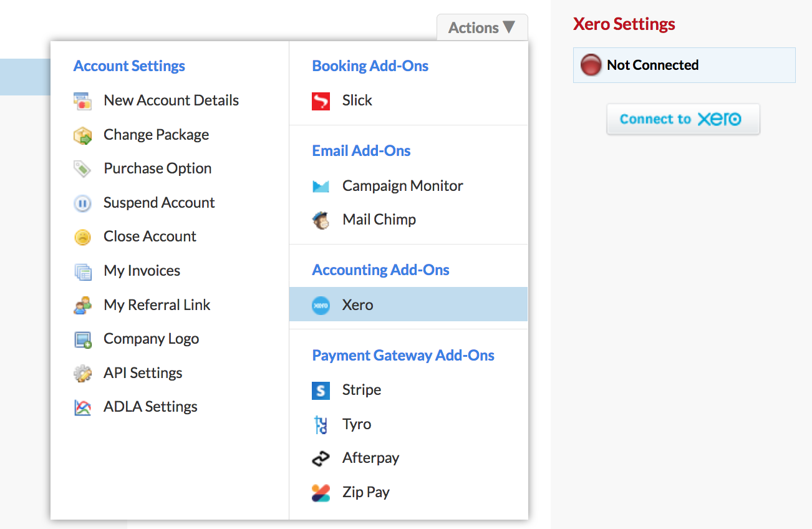Image resolution: width=812 pixels, height=529 pixels.
Task: Click the Purchase Option tag icon
Action: tap(82, 168)
